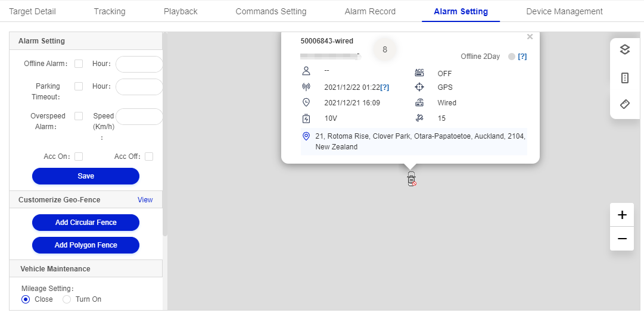This screenshot has width=644, height=316.
Task: Save the alarm settings
Action: (x=86, y=176)
